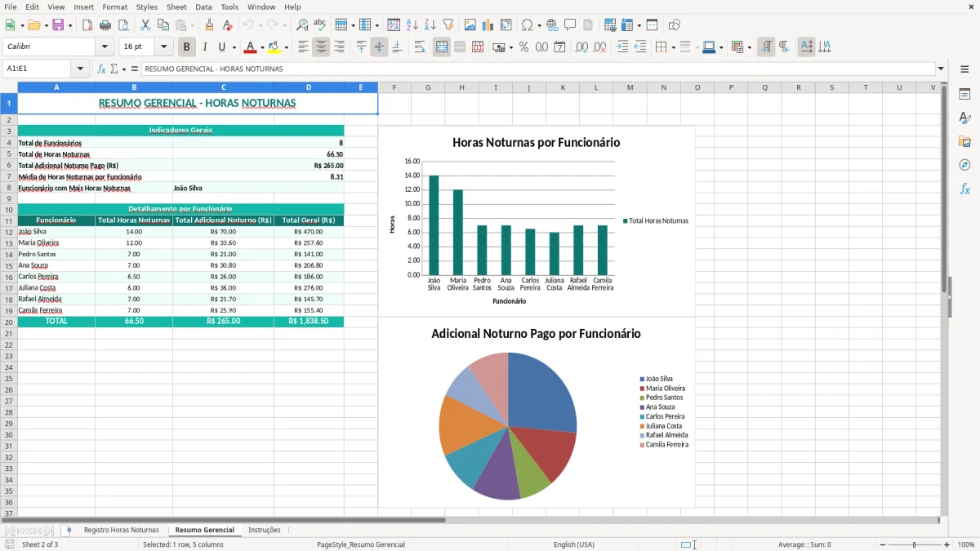Toggle wrap text

pyautogui.click(x=420, y=47)
